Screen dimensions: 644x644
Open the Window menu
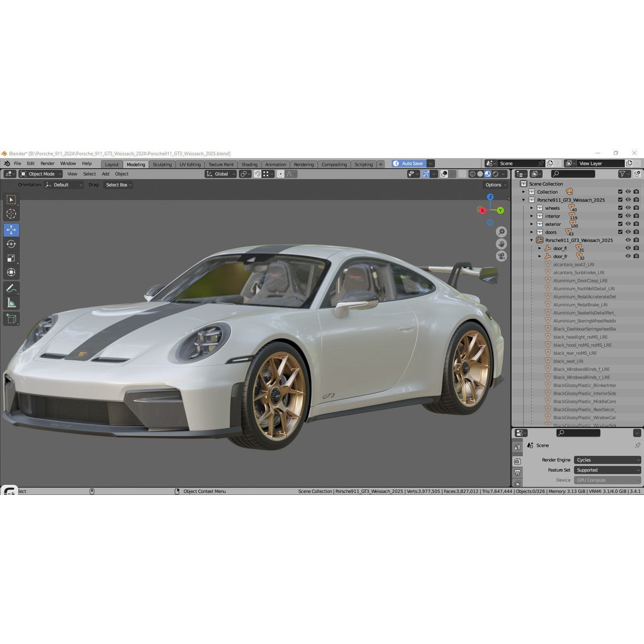[x=68, y=163]
